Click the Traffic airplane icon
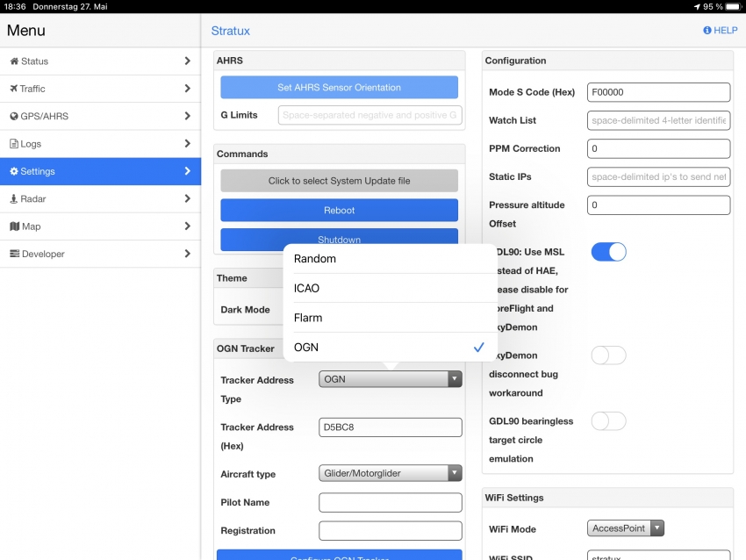The width and height of the screenshot is (746, 560). 14,89
